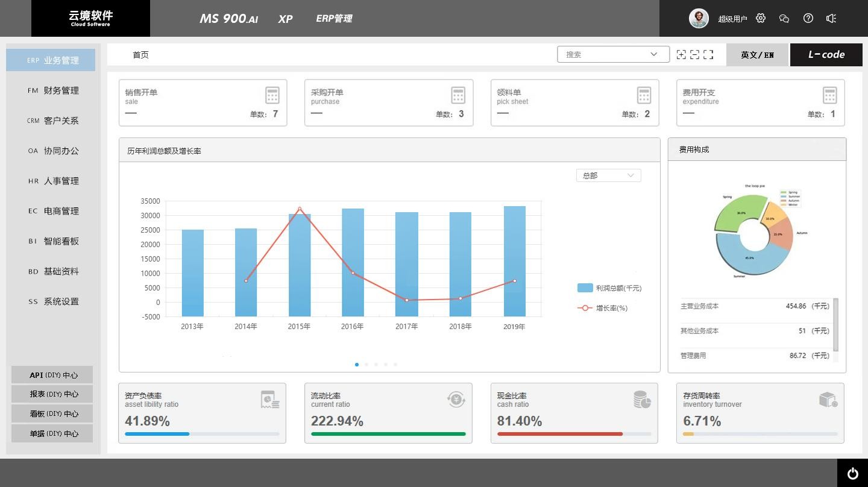Click the help question mark icon
This screenshot has height=487, width=868.
coord(808,18)
